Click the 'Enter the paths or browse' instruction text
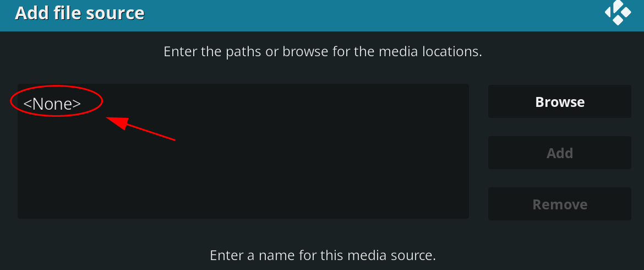 coord(323,52)
